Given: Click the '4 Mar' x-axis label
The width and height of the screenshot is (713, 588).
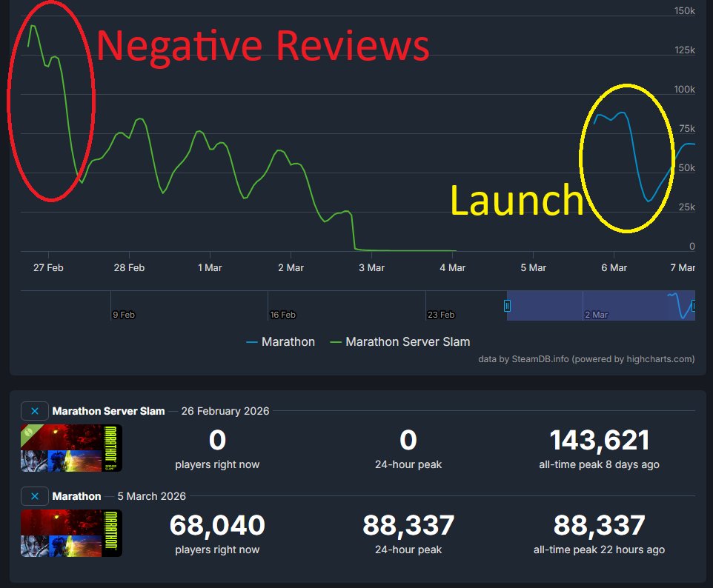Looking at the screenshot, I should coord(452,267).
